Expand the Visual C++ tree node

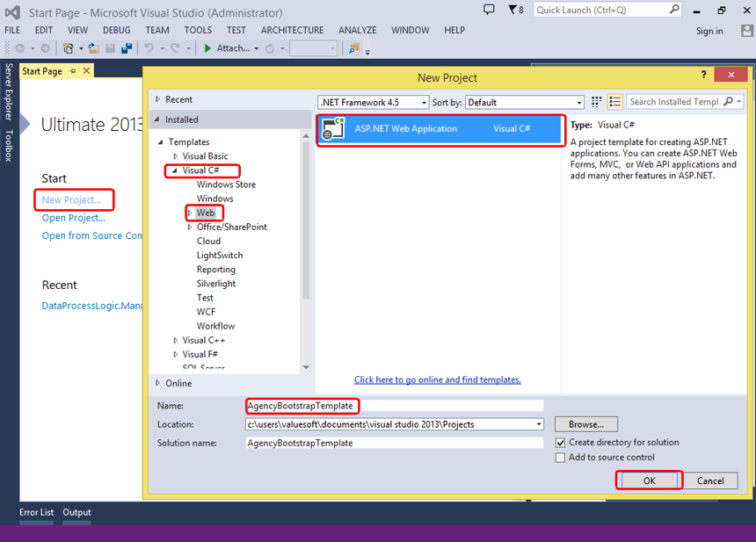[175, 340]
